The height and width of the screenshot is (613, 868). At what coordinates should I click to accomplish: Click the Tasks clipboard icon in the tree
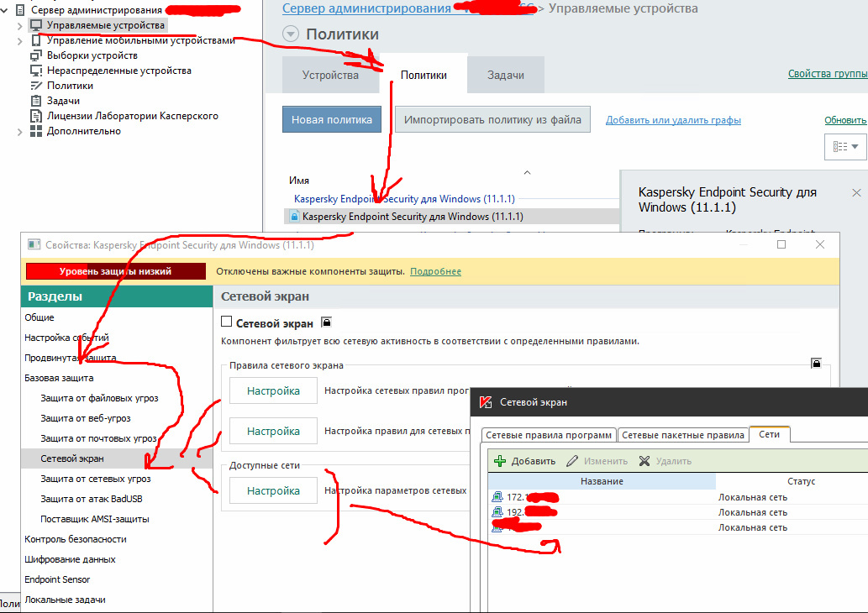pyautogui.click(x=36, y=101)
